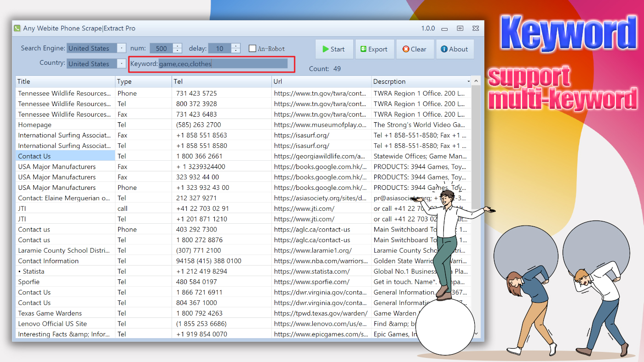Sort by the Title column header
The image size is (644, 362).
click(x=65, y=81)
